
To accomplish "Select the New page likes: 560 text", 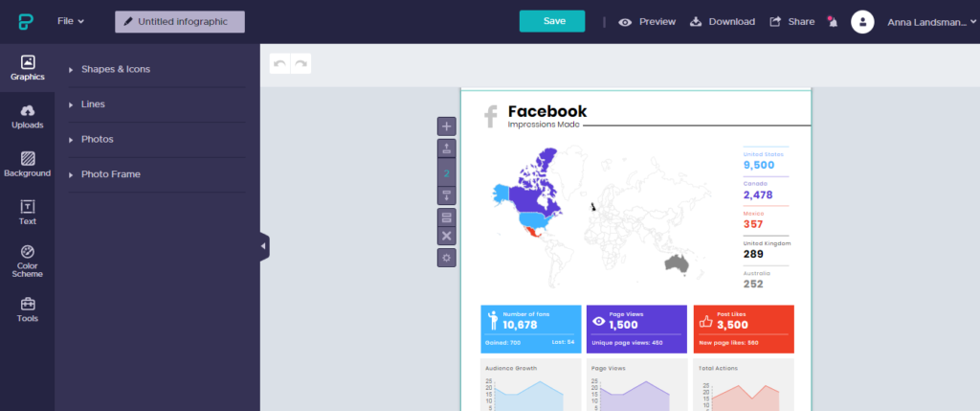I will point(728,343).
